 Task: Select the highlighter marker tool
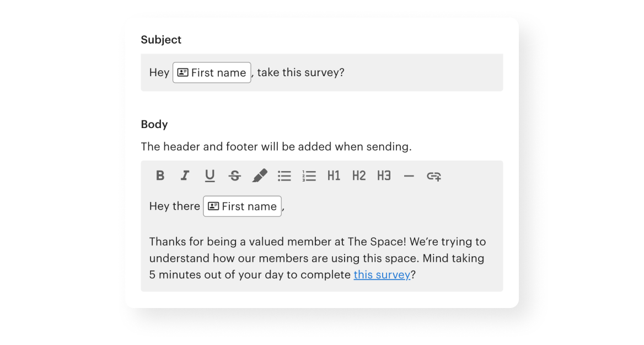260,176
